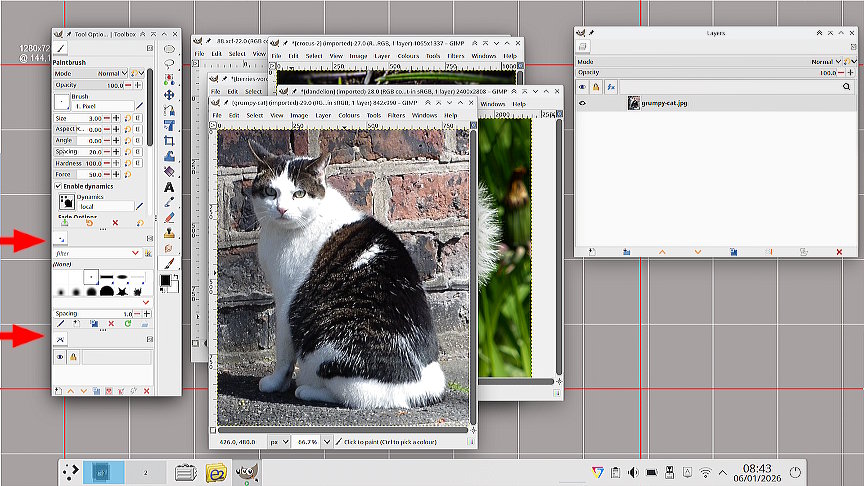Switch to virtual desktop 2 in pager
This screenshot has width=864, height=486.
click(x=146, y=471)
